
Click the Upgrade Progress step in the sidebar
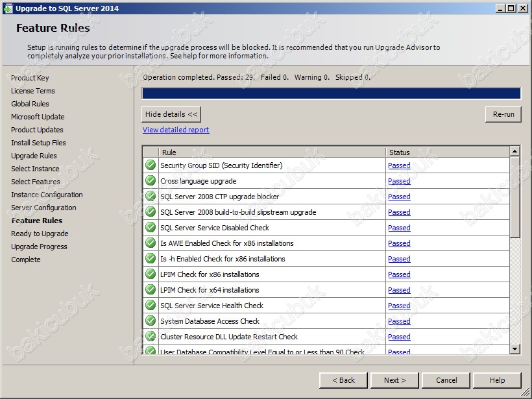point(39,247)
